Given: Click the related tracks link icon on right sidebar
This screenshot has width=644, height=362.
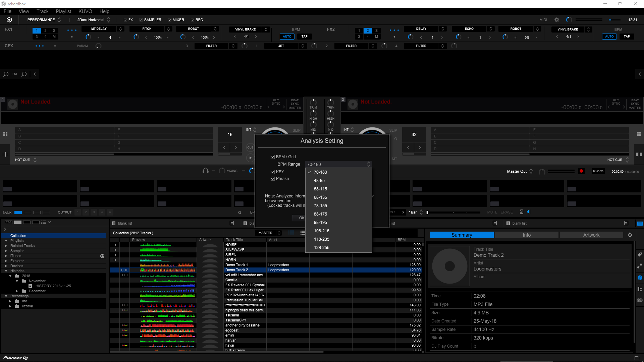Looking at the screenshot, I should [x=640, y=266].
